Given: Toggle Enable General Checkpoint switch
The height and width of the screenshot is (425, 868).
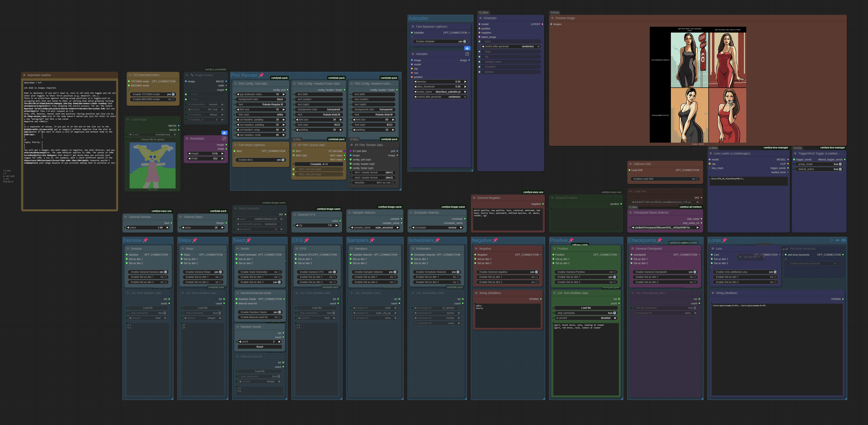Looking at the screenshot, I should (664, 272).
